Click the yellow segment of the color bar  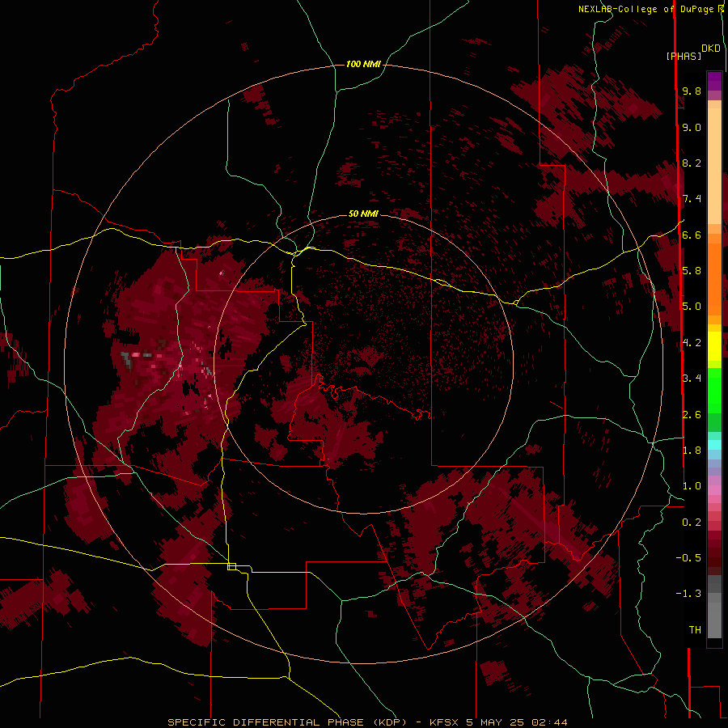click(x=714, y=346)
